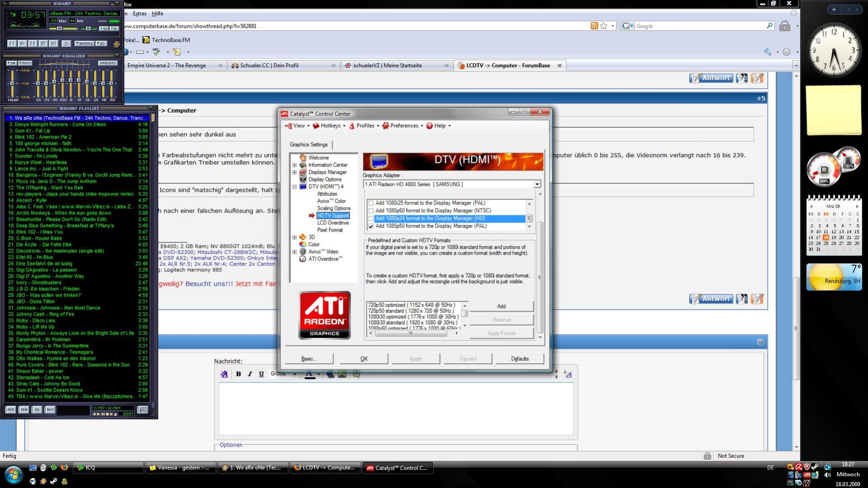The height and width of the screenshot is (488, 868).
Task: Toggle equalizer AUTO button
Action: click(x=25, y=63)
